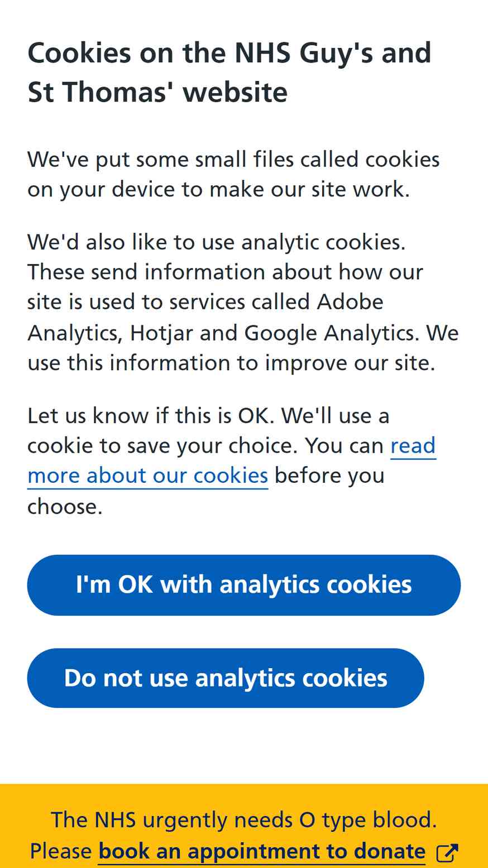Click 'Google Analytics' in the paragraph
This screenshot has height=868, width=488.
(332, 333)
